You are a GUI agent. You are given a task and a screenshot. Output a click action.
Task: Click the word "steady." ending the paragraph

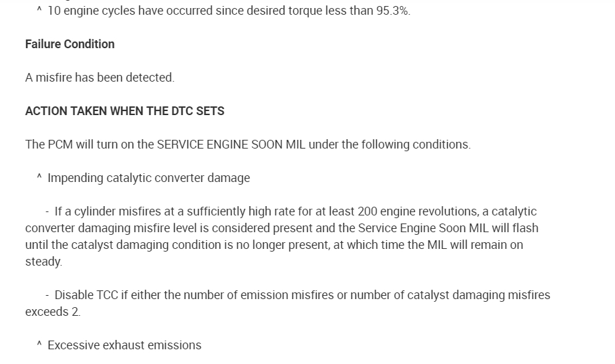click(43, 262)
